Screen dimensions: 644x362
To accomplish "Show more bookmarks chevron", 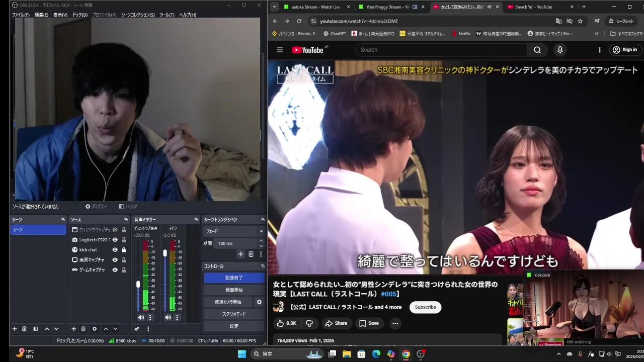I will (x=597, y=34).
